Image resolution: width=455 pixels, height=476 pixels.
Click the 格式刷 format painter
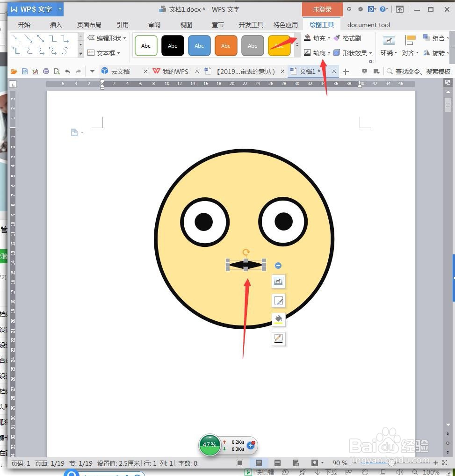(347, 38)
